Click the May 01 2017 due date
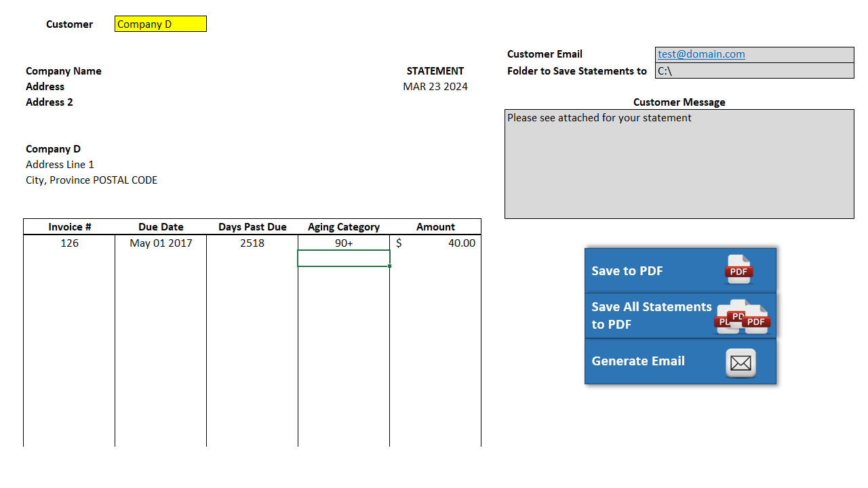Image resolution: width=868 pixels, height=488 pixels. [161, 243]
